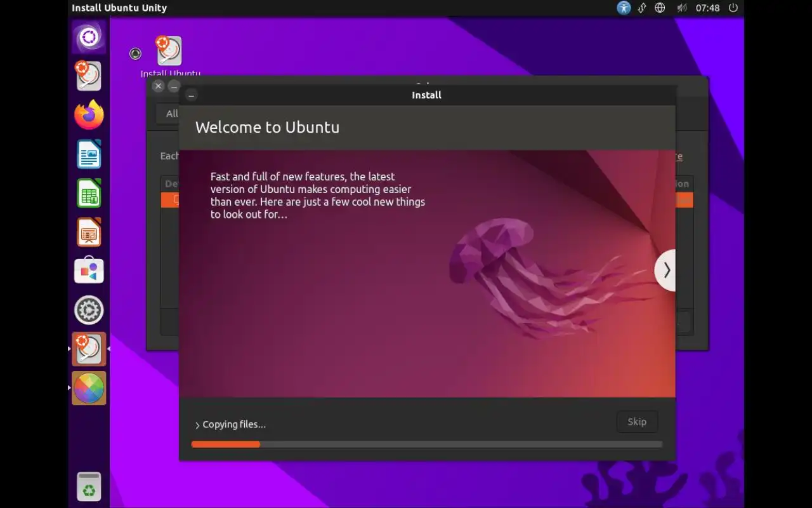Minimize the Install window
This screenshot has height=508, width=812.
(191, 95)
